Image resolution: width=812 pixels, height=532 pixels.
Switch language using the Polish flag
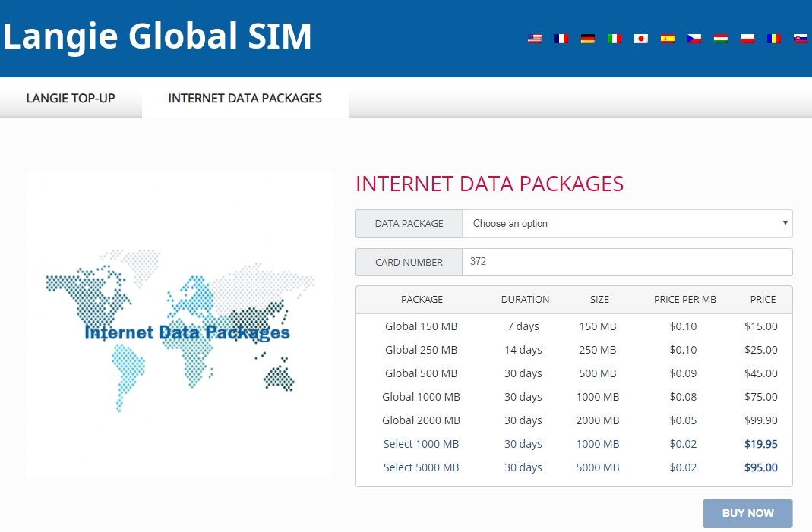(x=747, y=39)
